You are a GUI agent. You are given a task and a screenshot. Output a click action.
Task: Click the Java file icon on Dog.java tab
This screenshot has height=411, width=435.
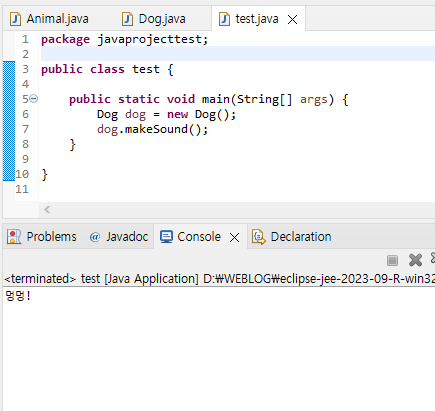click(x=127, y=19)
